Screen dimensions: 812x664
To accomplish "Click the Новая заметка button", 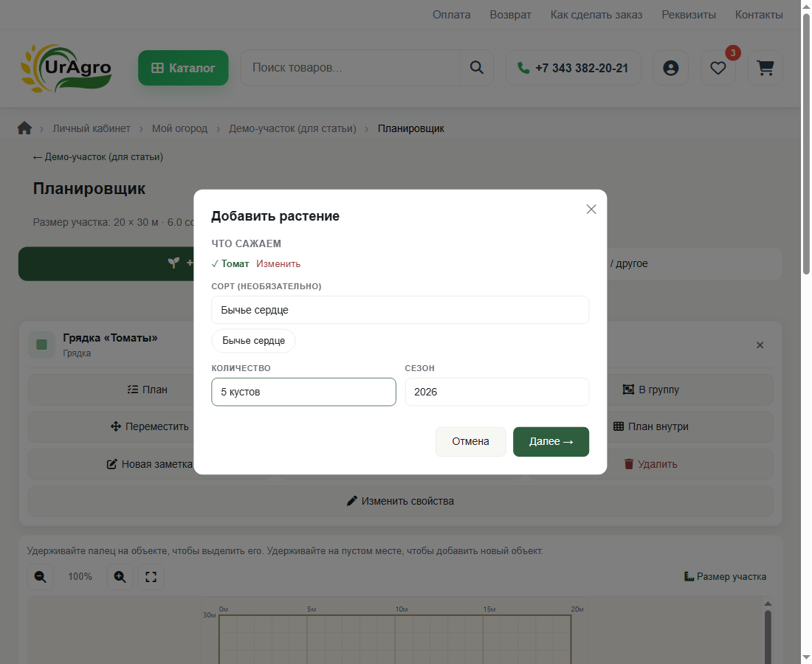I will 149,464.
